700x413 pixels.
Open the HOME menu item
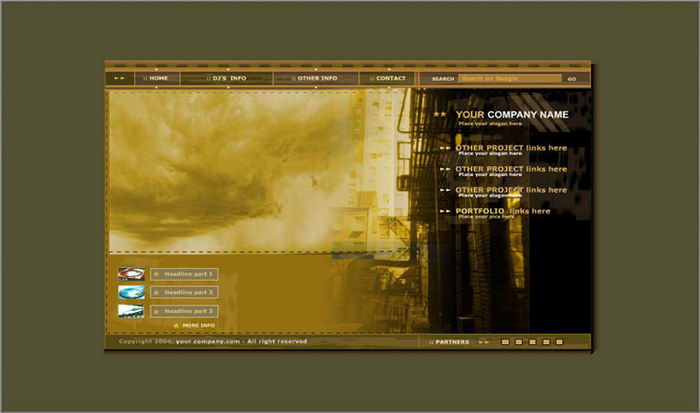(x=157, y=78)
